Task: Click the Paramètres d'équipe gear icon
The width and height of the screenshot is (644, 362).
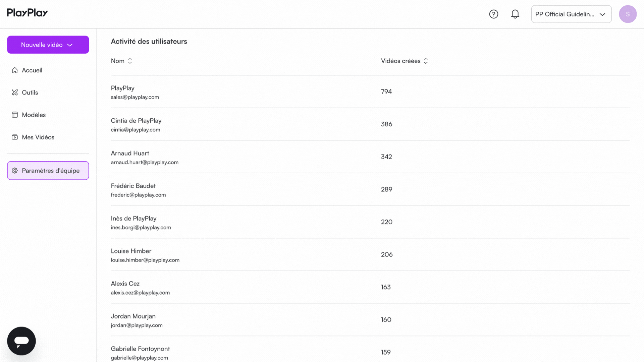Action: [15, 171]
